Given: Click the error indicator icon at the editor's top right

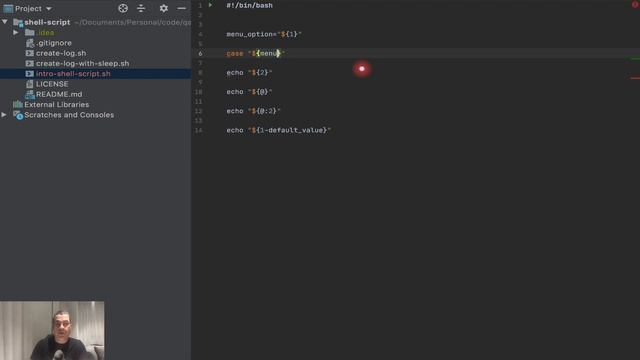Looking at the screenshot, I should click(636, 4).
